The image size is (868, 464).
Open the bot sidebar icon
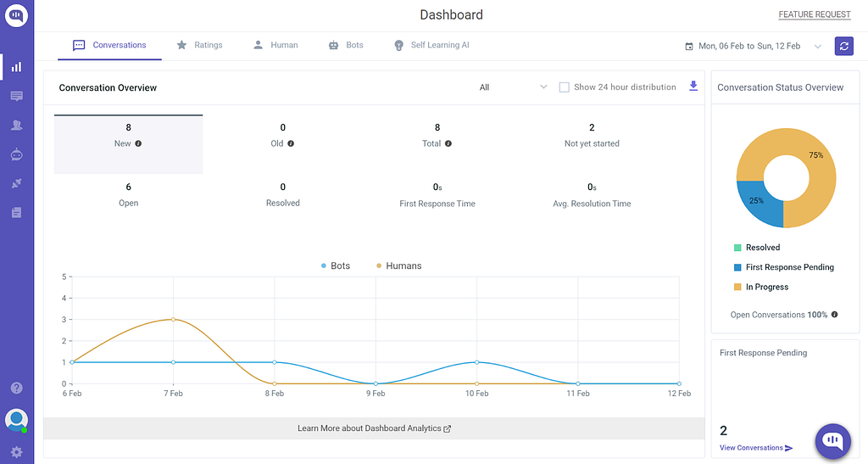[x=17, y=154]
